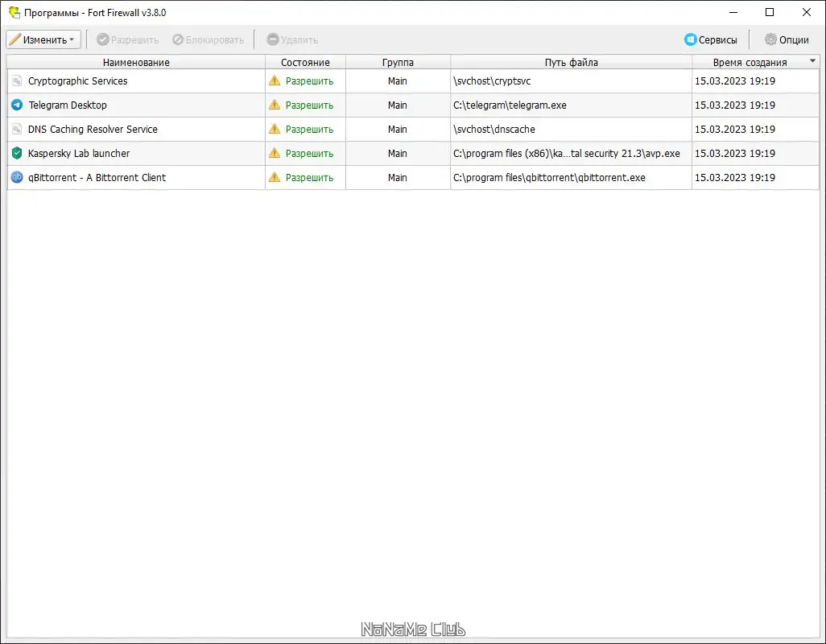
Task: Click path \svchost\cryptsvc
Action: point(492,81)
